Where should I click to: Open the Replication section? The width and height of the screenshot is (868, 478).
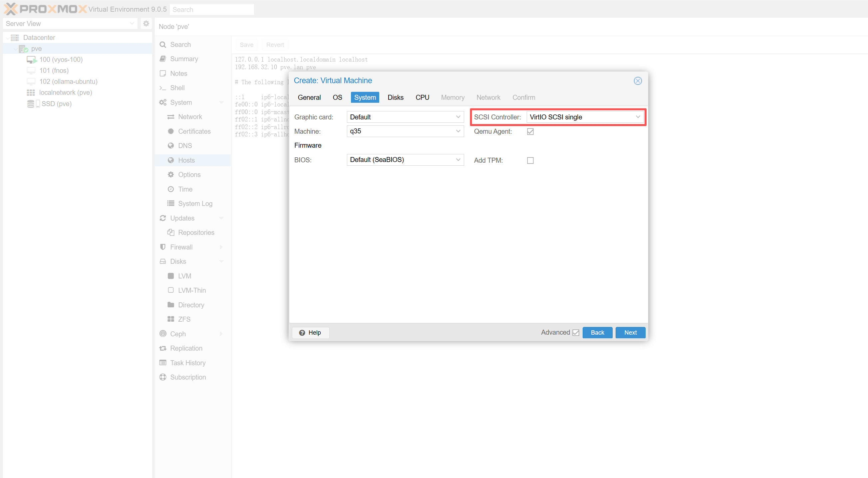186,348
